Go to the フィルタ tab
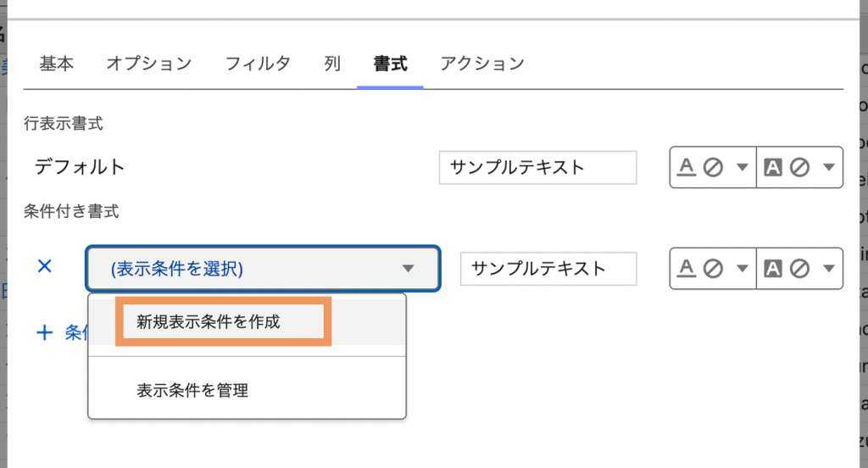 click(258, 64)
